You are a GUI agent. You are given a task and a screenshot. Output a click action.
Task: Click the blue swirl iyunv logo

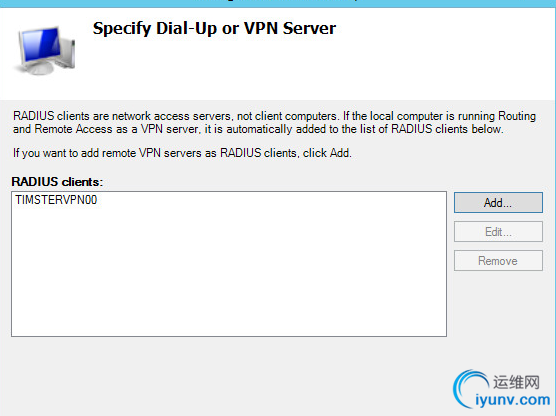pos(469,388)
